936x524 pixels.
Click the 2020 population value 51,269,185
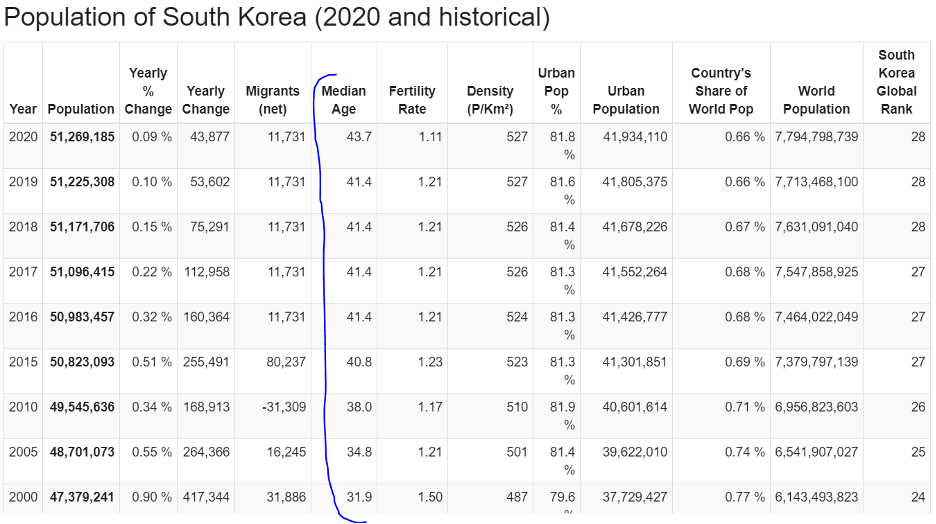82,137
